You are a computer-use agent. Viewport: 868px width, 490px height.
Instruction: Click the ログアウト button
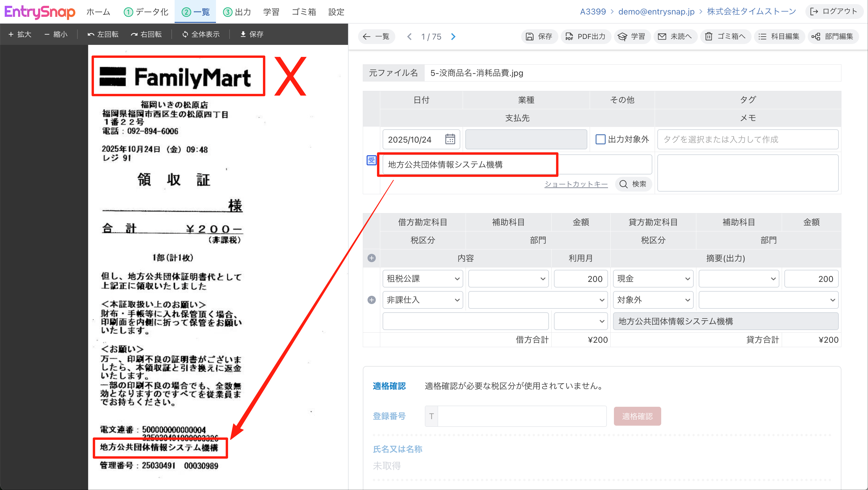click(834, 11)
